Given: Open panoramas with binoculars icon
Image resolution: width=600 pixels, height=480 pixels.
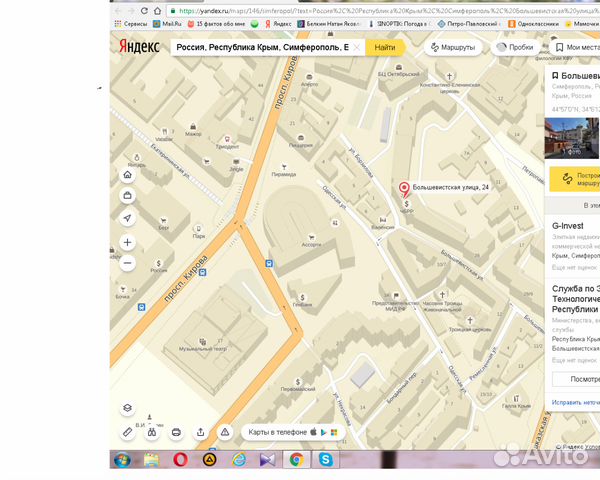Looking at the screenshot, I should [x=152, y=432].
